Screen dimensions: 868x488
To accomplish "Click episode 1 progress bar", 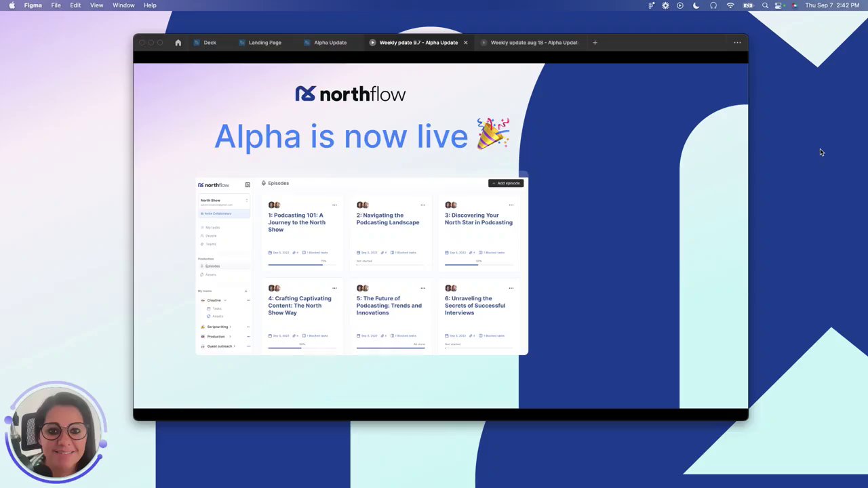I will (302, 264).
